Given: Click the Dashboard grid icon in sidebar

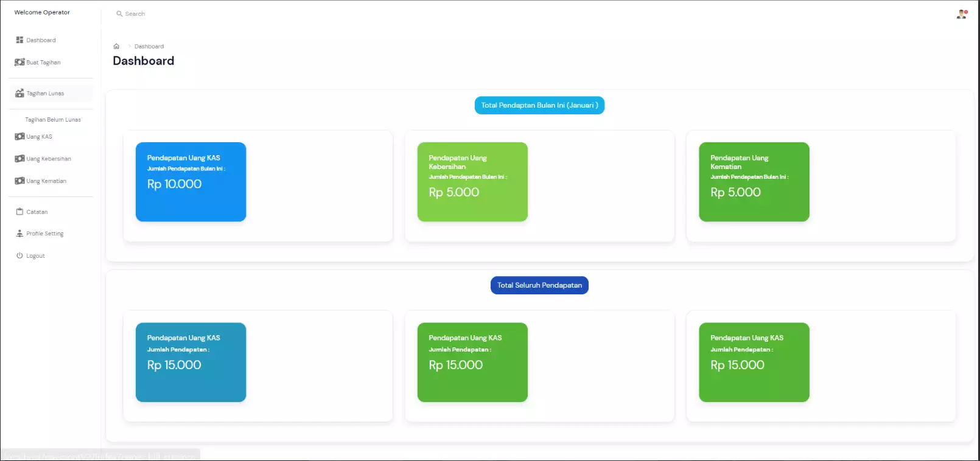Looking at the screenshot, I should (19, 40).
